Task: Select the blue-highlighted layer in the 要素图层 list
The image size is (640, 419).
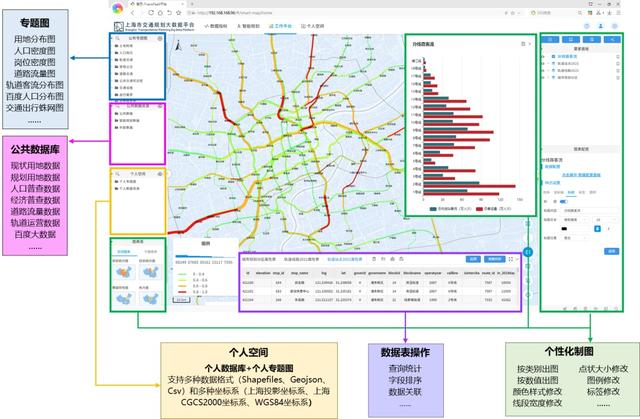Action: point(567,57)
